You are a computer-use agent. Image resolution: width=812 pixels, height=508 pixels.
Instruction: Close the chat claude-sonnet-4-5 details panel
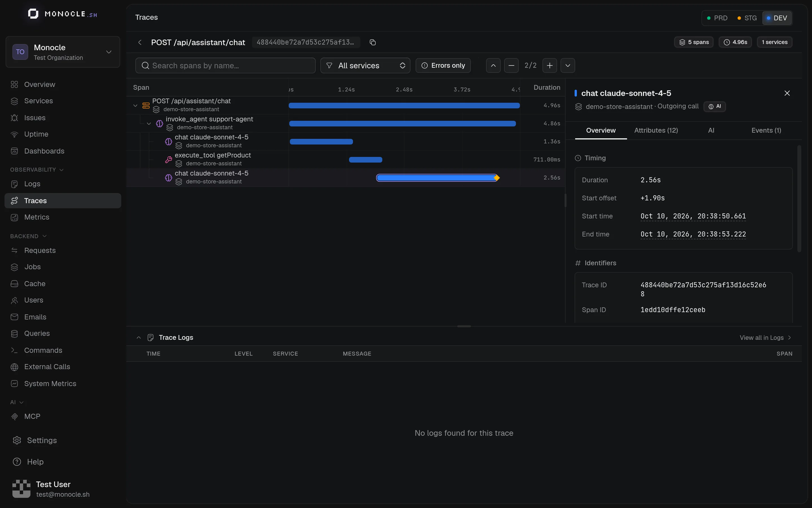pos(787,93)
